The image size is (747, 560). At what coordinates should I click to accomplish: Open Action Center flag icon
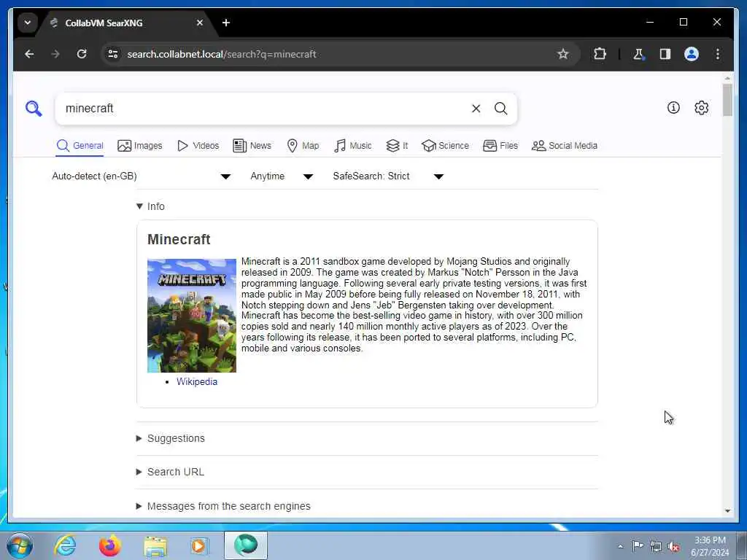point(638,545)
